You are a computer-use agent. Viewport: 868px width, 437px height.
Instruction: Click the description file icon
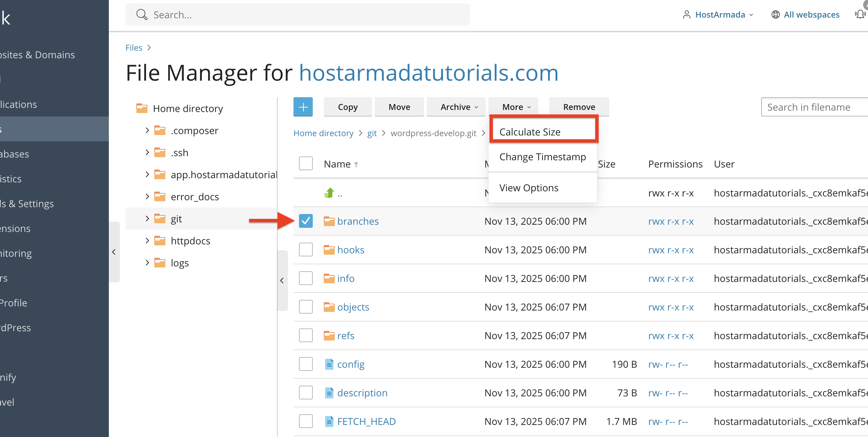329,393
